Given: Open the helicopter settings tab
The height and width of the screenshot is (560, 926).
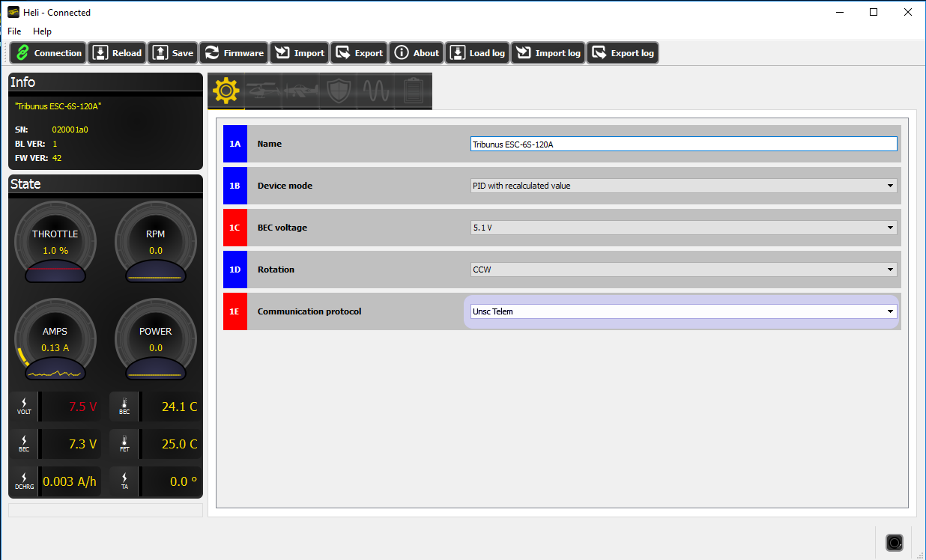Looking at the screenshot, I should pyautogui.click(x=264, y=91).
